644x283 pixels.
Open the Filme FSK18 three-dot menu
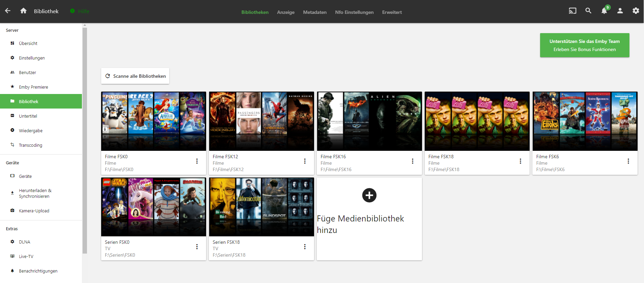[x=520, y=161]
